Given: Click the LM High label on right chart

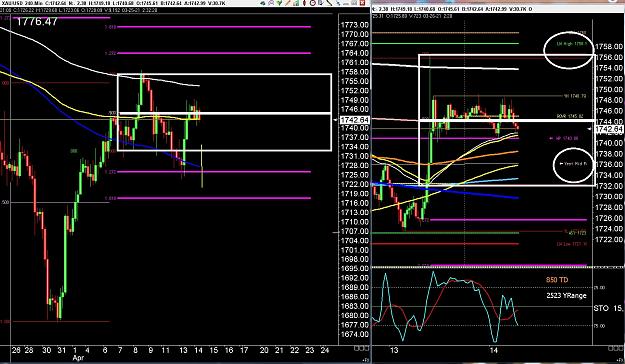Looking at the screenshot, I should pos(572,44).
